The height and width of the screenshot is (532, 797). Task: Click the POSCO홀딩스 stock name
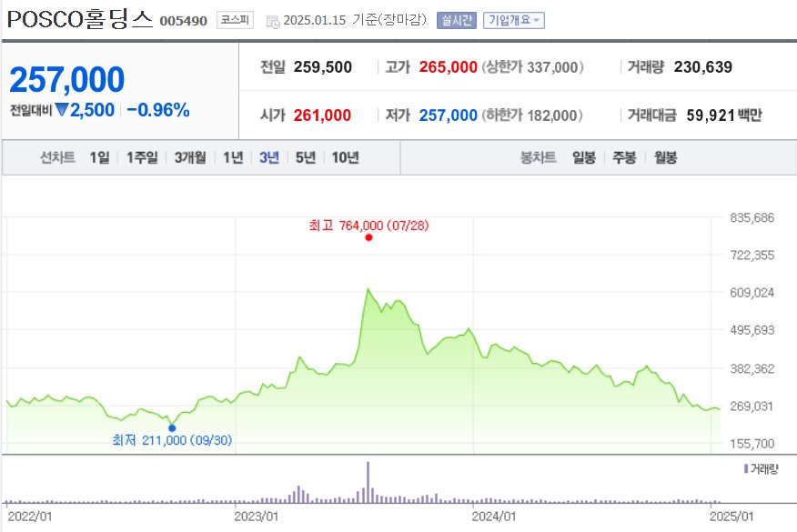coord(80,20)
